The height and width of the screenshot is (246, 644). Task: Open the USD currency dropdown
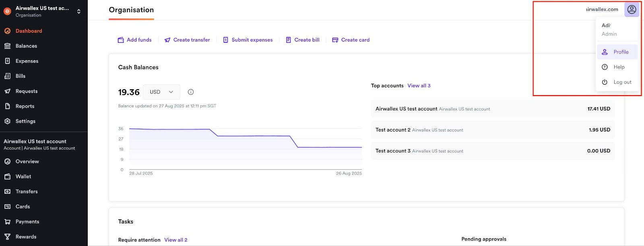[x=162, y=92]
